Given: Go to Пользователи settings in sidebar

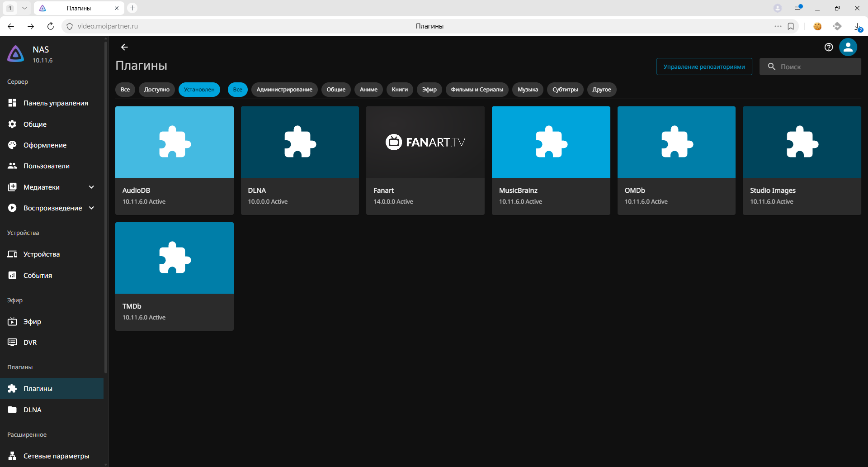Looking at the screenshot, I should pos(46,166).
